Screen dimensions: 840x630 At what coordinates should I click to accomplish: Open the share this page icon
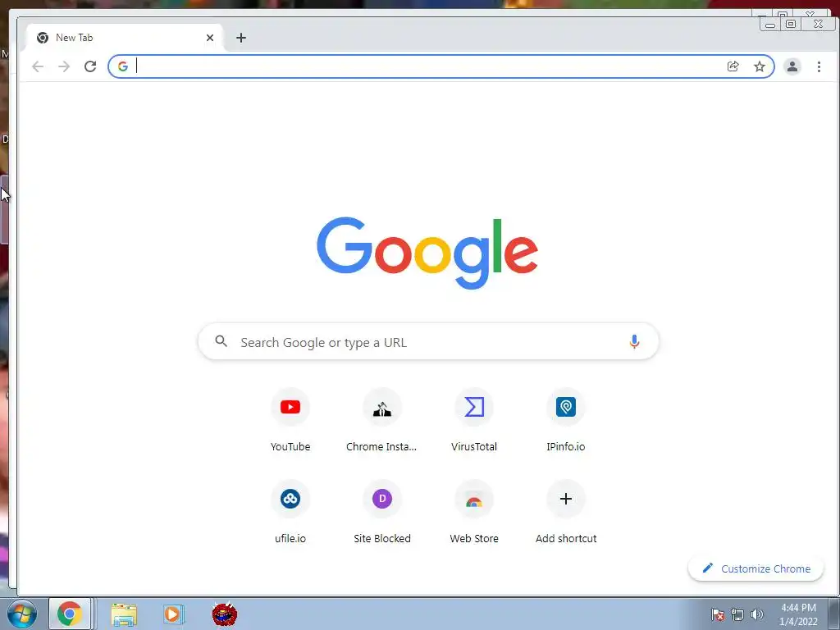pos(733,66)
